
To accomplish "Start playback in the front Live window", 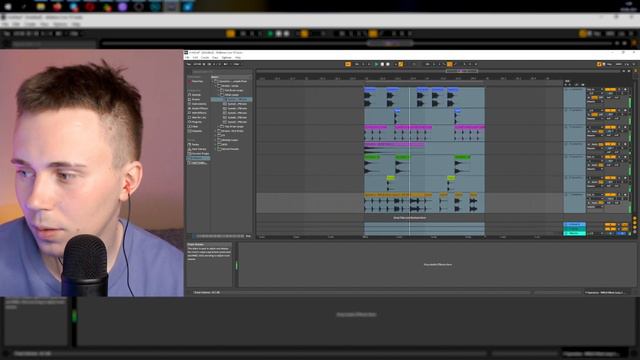I will point(376,64).
